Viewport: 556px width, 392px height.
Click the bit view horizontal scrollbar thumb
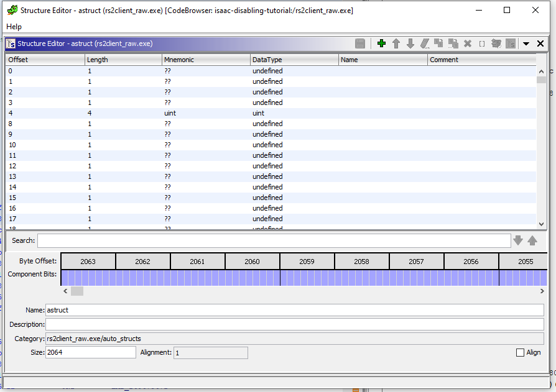[77, 291]
